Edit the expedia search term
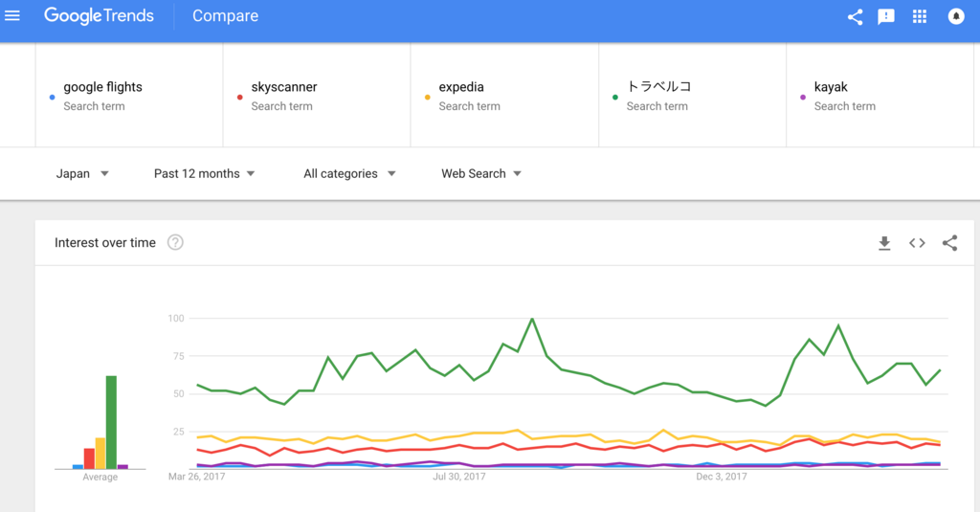This screenshot has width=980, height=512. 504,95
